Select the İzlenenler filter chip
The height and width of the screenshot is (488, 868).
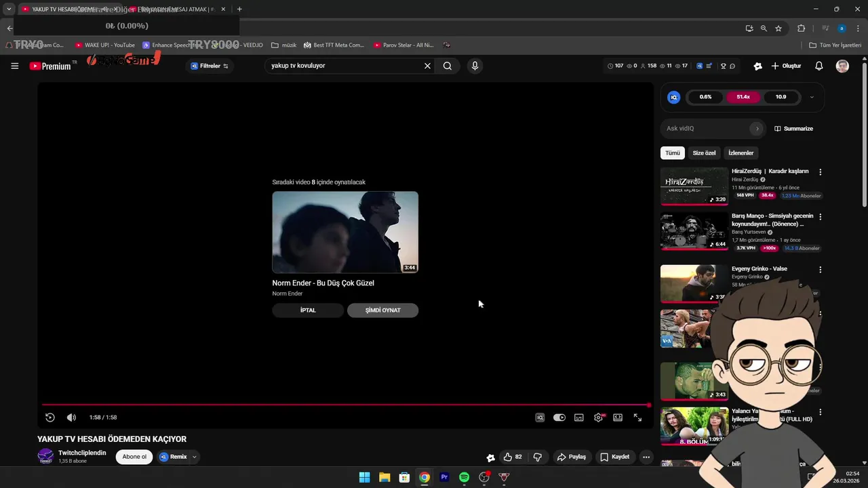pos(741,153)
